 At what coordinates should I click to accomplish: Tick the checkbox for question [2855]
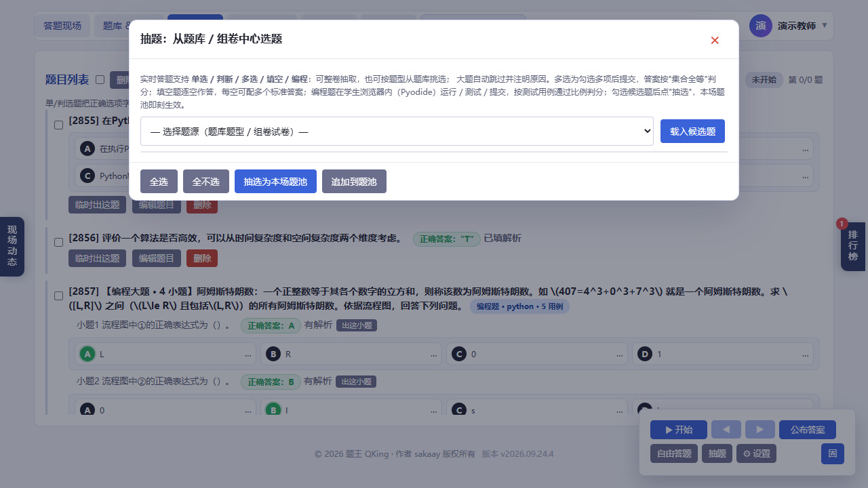58,125
